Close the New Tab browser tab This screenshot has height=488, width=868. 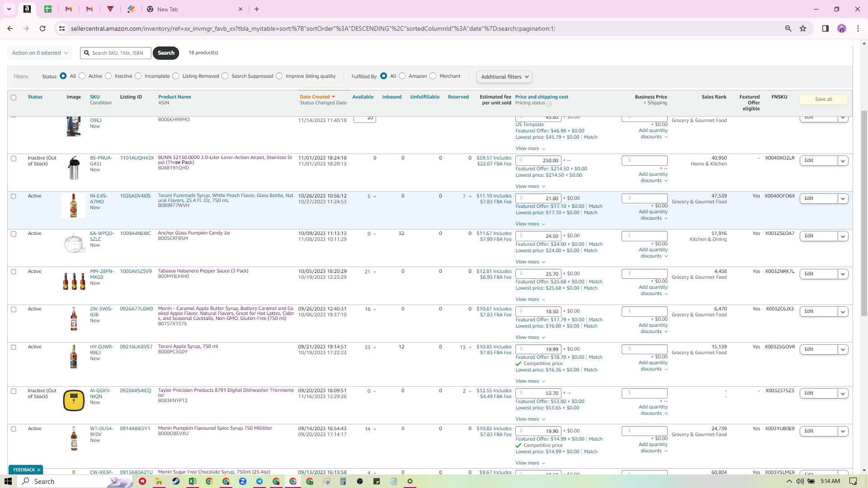(x=241, y=9)
